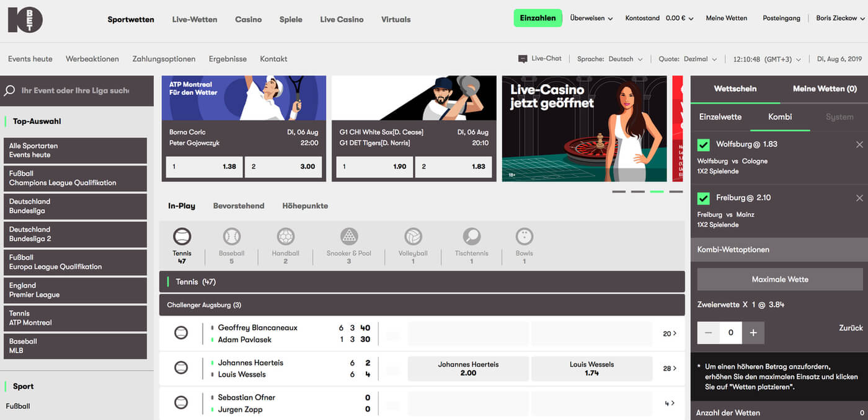Open the Live-Casino jetzt geöffnet banner

click(x=584, y=129)
